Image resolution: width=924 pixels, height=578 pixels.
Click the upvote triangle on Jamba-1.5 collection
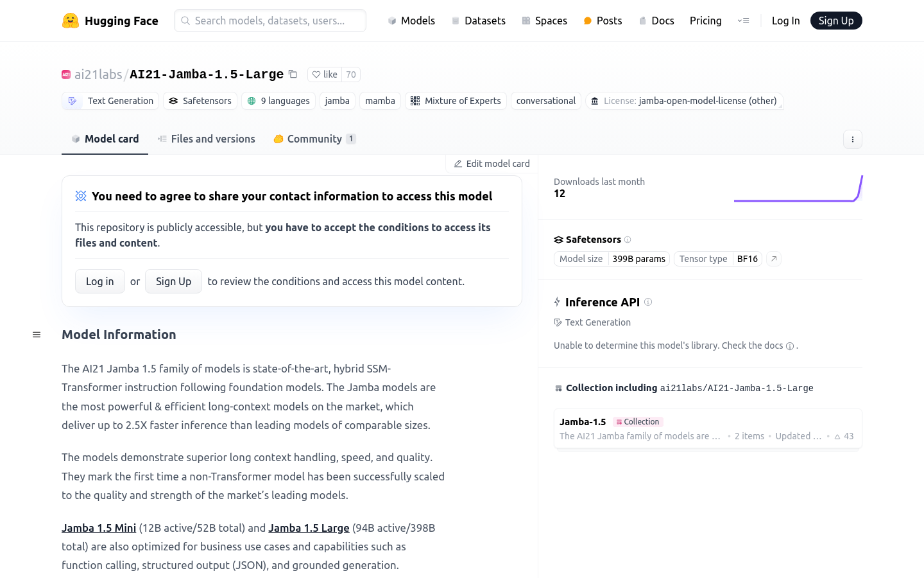837,436
